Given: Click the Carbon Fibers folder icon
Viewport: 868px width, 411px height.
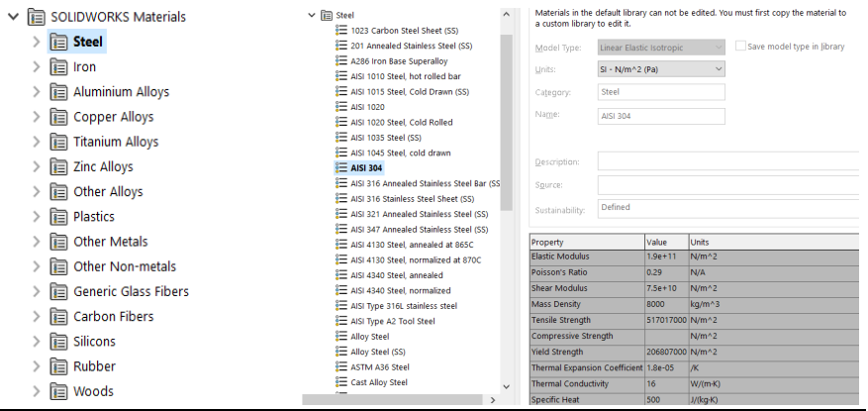Looking at the screenshot, I should (58, 317).
